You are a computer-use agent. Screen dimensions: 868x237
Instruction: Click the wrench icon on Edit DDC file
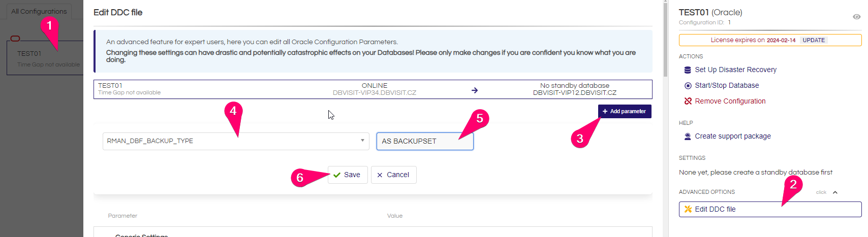688,209
